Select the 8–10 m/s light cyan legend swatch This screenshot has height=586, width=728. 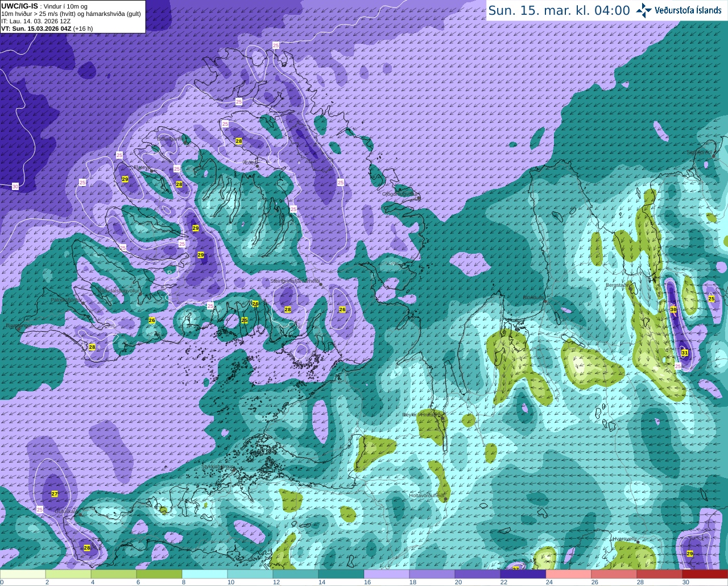tap(205, 573)
